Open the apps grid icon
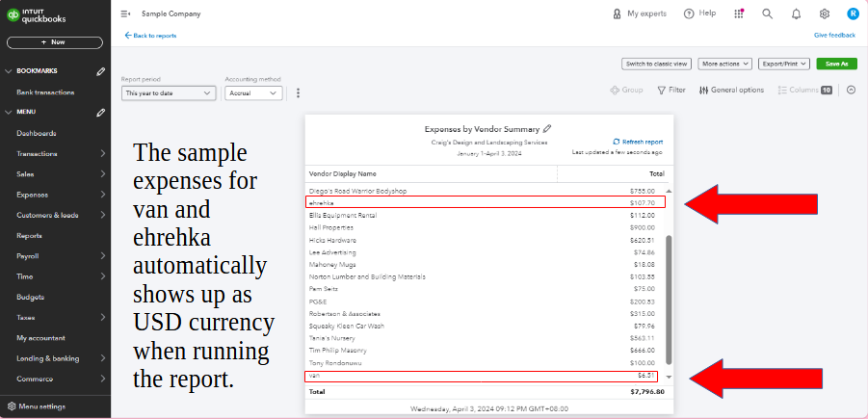 739,13
